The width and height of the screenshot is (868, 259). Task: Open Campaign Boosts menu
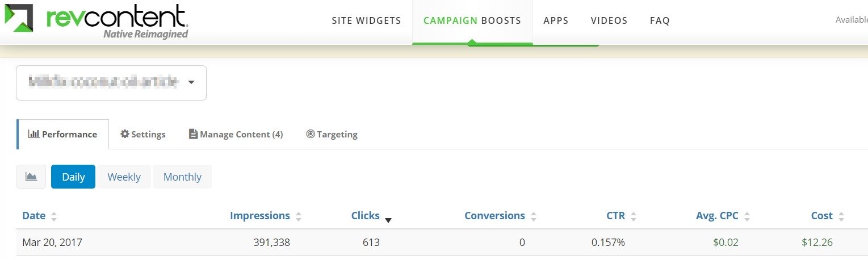[x=472, y=20]
